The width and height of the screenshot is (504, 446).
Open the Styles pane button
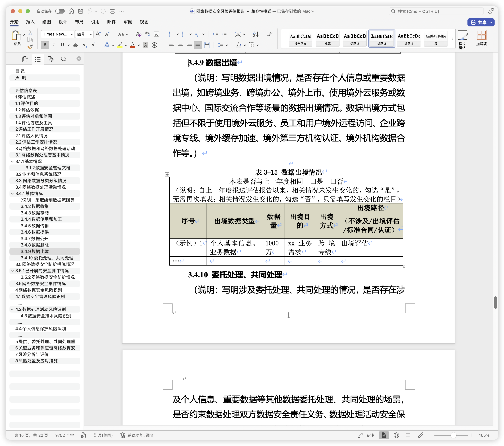tap(462, 39)
